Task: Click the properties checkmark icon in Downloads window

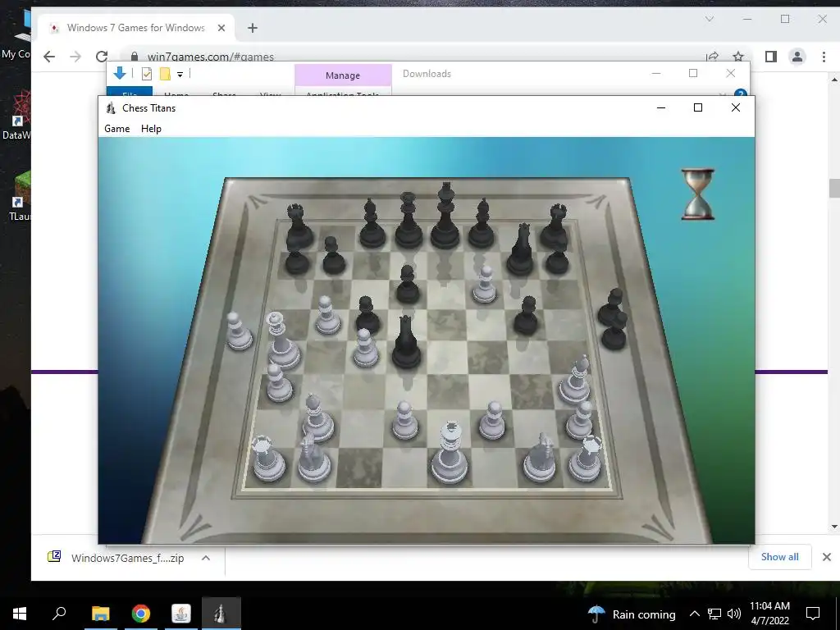Action: click(146, 74)
